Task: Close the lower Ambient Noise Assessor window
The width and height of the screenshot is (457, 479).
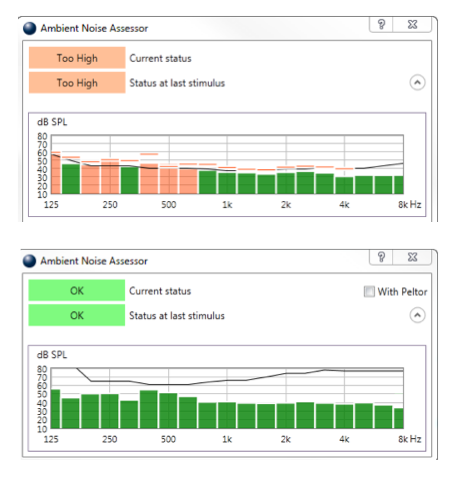Action: (412, 257)
